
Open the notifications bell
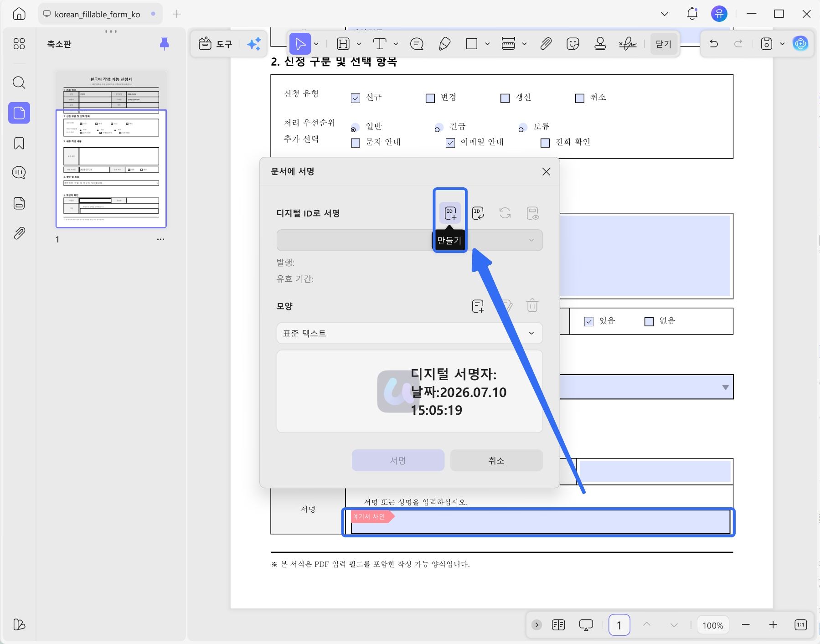[x=692, y=14]
